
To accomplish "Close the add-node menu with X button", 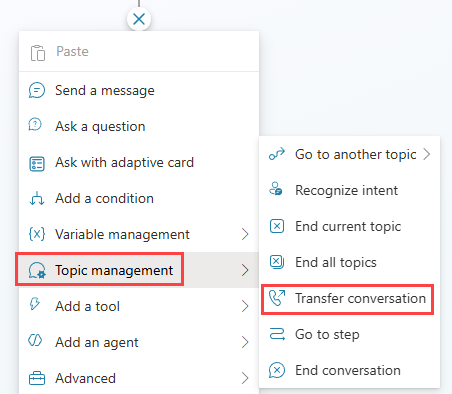I will click(139, 19).
